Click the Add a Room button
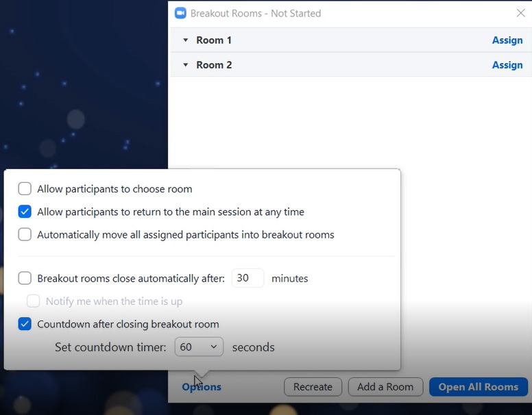This screenshot has width=532, height=415. tap(385, 387)
